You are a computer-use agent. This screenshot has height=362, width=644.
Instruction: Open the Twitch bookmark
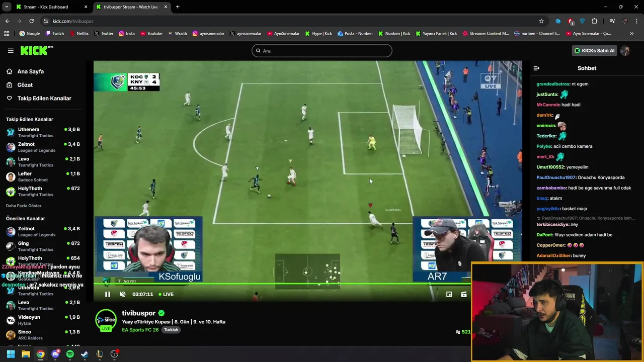tap(54, 34)
